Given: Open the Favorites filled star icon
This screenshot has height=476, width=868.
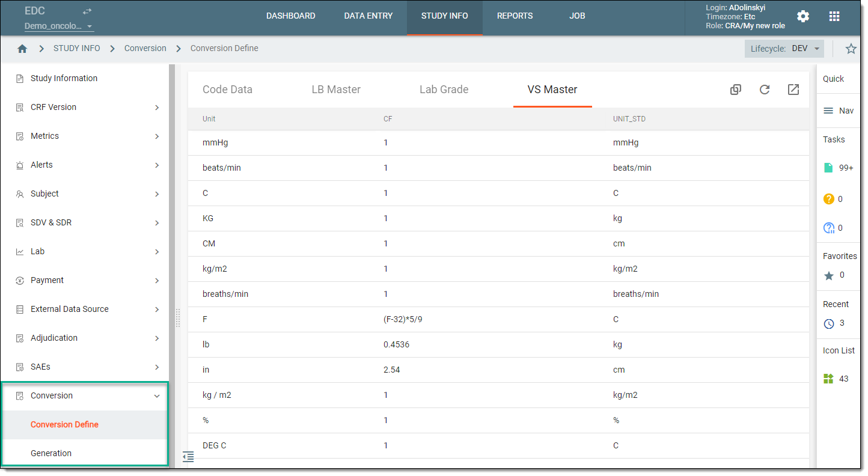Looking at the screenshot, I should [829, 275].
